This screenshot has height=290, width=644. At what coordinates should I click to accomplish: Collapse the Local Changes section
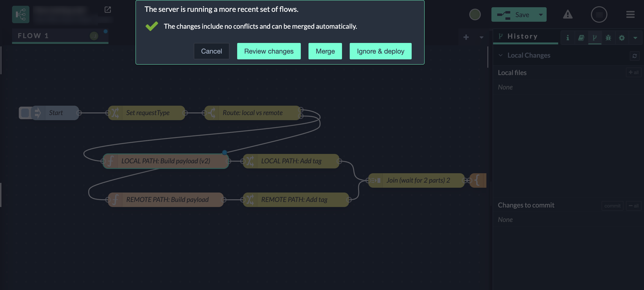(500, 55)
